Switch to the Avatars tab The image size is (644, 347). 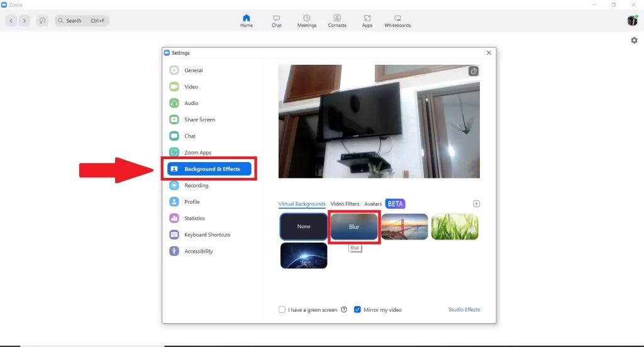click(x=373, y=204)
